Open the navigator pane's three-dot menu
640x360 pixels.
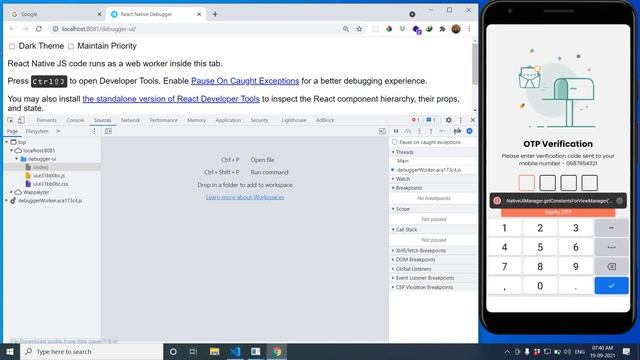(x=94, y=131)
